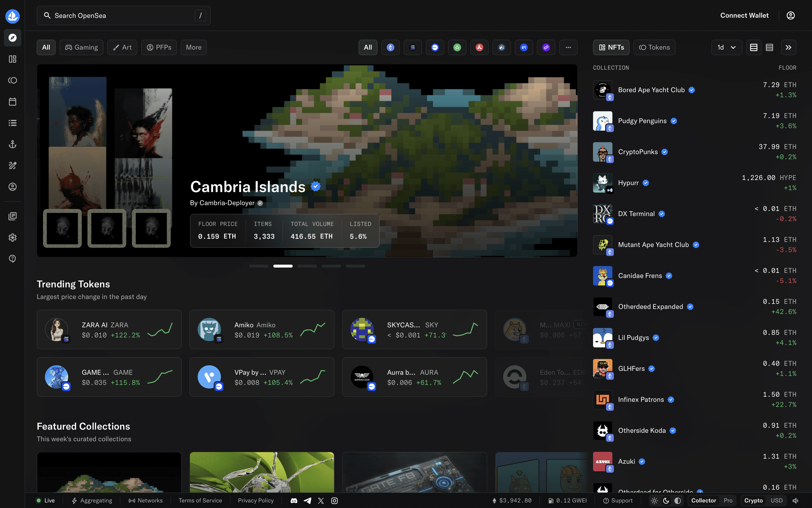Open the Resources document icon in sidebar
The width and height of the screenshot is (812, 508).
12,216
